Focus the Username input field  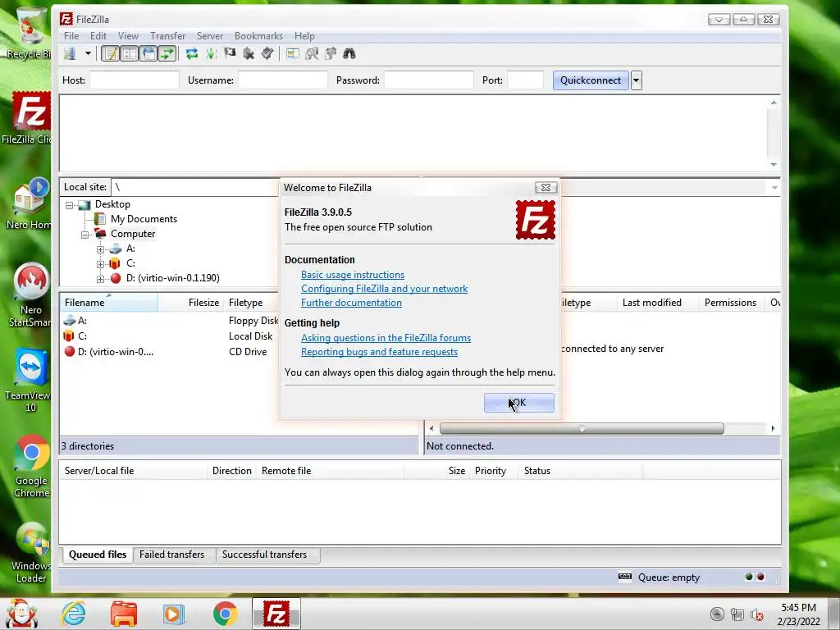tap(282, 80)
